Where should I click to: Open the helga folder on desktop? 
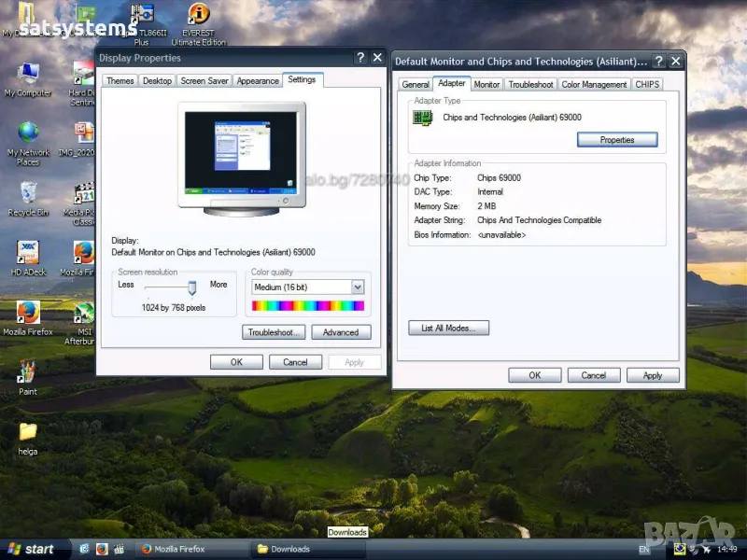28,432
